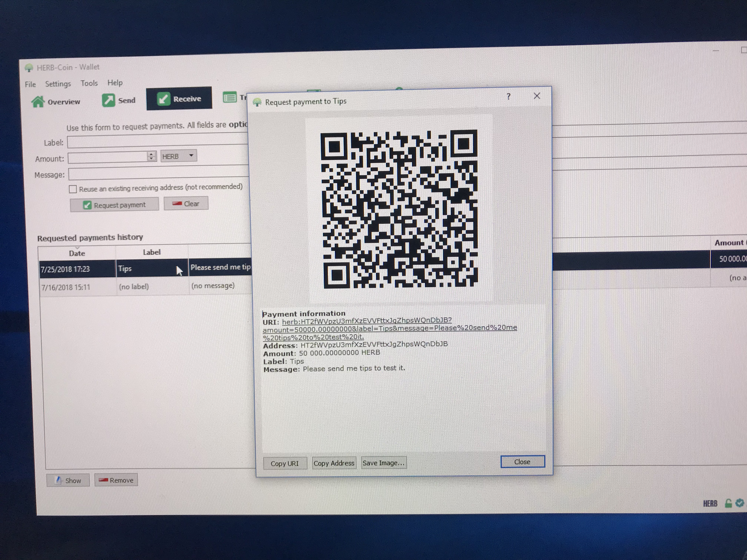747x560 pixels.
Task: Enable reuse existing receiving address checkbox
Action: (x=73, y=189)
